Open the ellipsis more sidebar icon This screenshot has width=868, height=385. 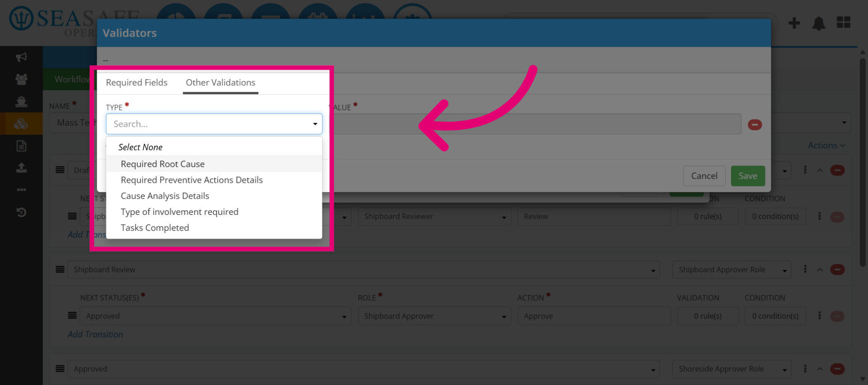[x=21, y=190]
